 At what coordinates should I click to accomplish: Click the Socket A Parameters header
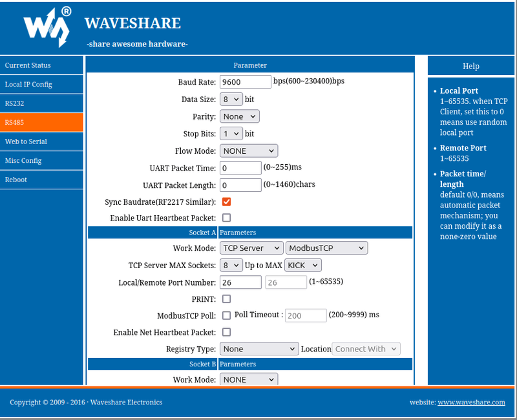point(250,233)
